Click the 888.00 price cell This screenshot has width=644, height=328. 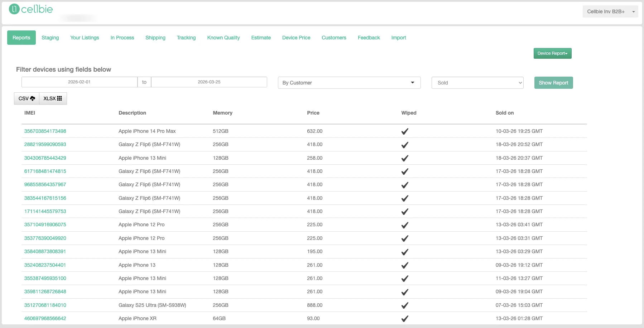point(314,305)
